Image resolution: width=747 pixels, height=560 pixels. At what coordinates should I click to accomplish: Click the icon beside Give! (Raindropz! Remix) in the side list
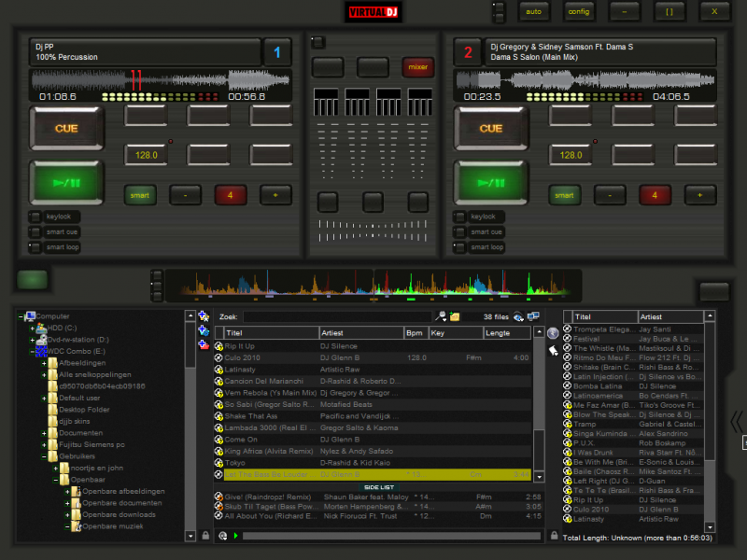218,497
